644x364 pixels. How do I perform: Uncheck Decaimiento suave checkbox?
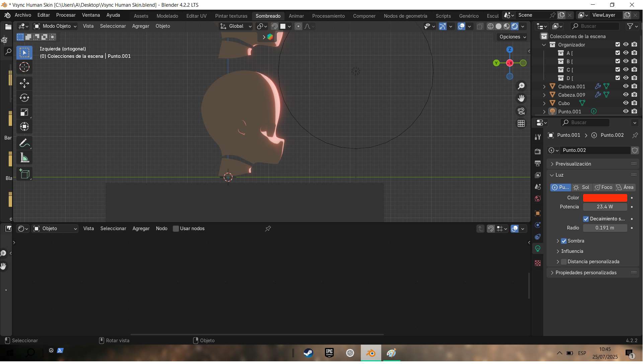pos(587,219)
